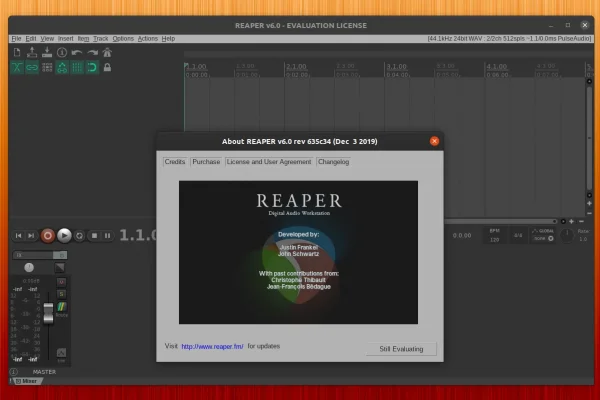Click the Save Project toolbar icon
Viewport: 600px width, 400px height.
(47, 52)
